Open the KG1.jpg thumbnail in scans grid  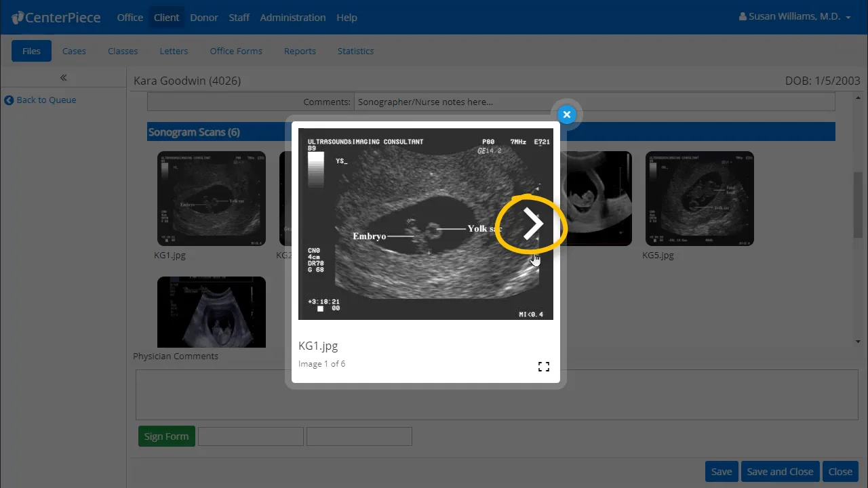click(211, 198)
